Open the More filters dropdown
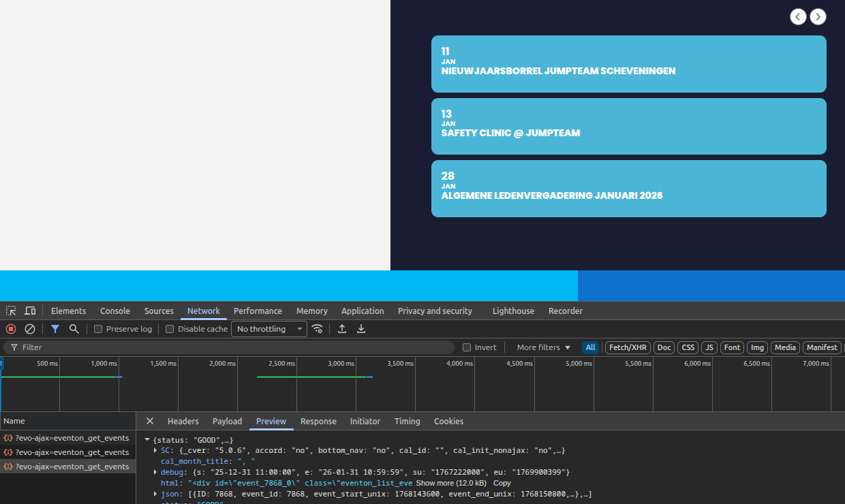 click(543, 347)
